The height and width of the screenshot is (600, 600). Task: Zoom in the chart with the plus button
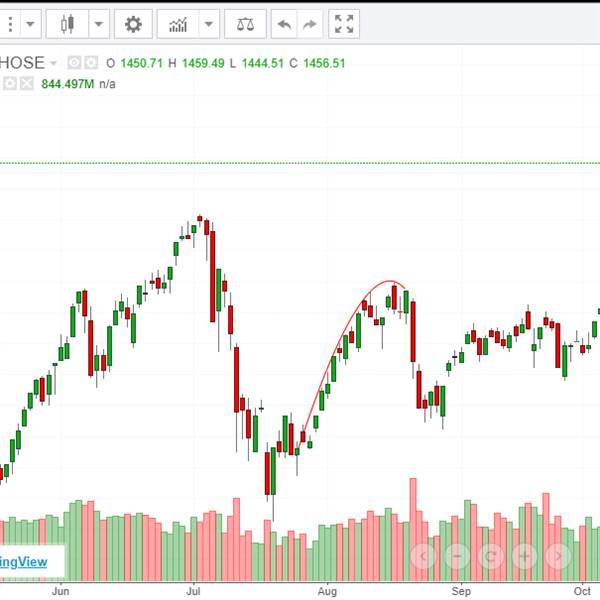click(x=524, y=556)
